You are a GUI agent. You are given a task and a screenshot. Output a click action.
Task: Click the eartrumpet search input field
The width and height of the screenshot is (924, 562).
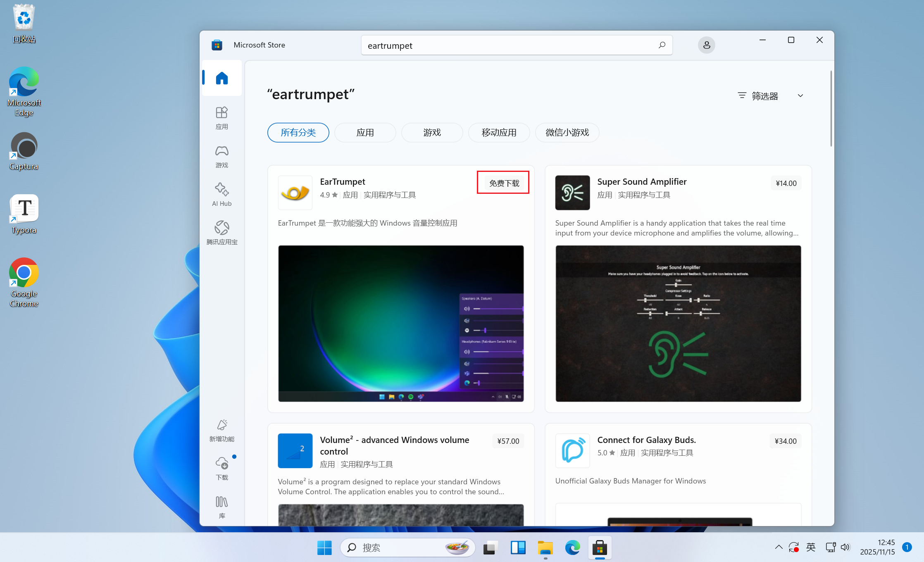click(x=508, y=45)
